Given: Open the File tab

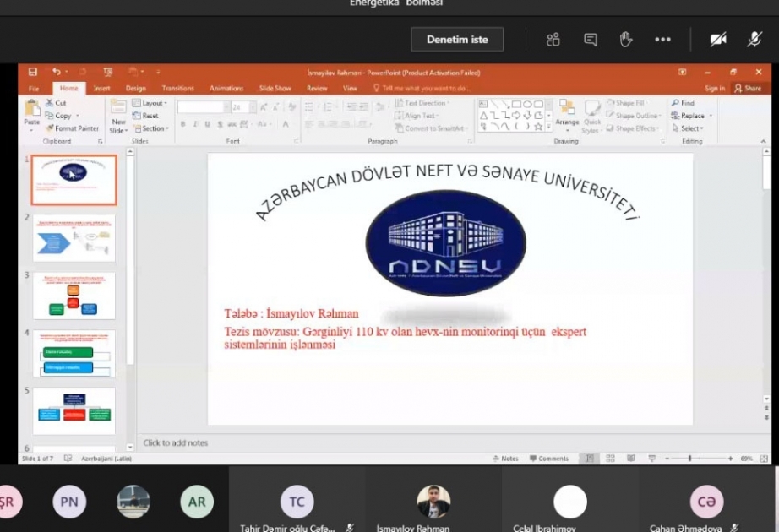Looking at the screenshot, I should point(34,89).
